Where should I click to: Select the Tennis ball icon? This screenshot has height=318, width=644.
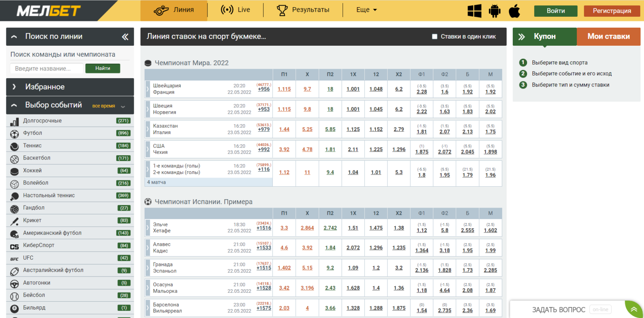point(15,146)
